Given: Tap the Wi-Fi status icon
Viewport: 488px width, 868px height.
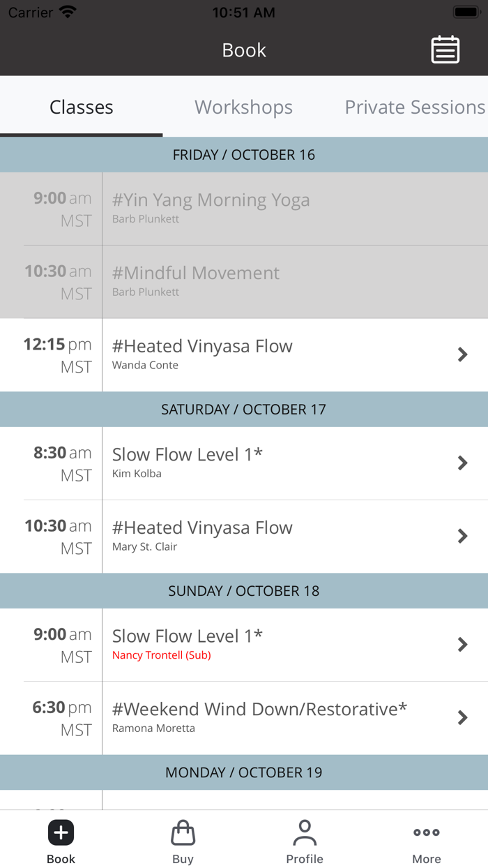Looking at the screenshot, I should (x=68, y=13).
